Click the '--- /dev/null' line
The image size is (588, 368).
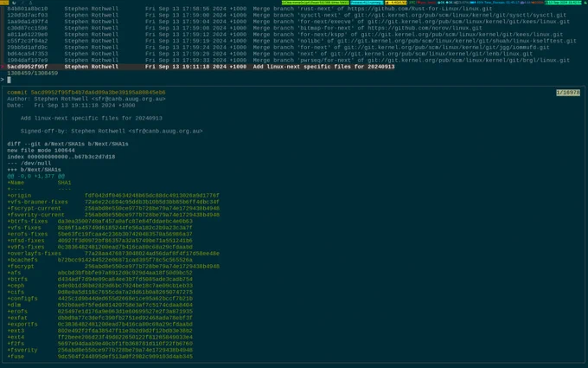point(29,163)
